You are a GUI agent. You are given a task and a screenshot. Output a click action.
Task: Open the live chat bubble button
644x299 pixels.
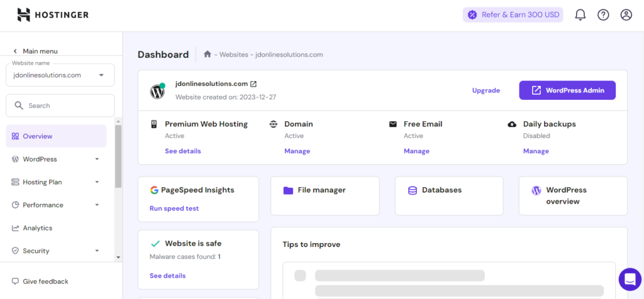(x=630, y=280)
